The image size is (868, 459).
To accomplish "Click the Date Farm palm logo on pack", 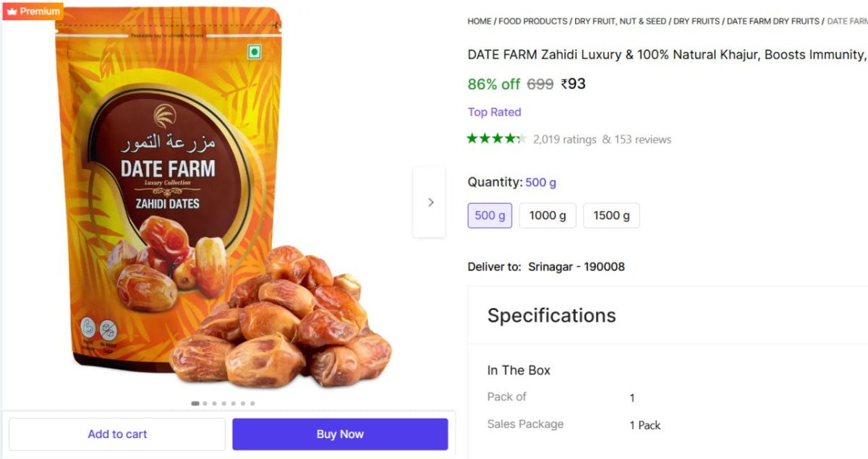I will click(165, 116).
